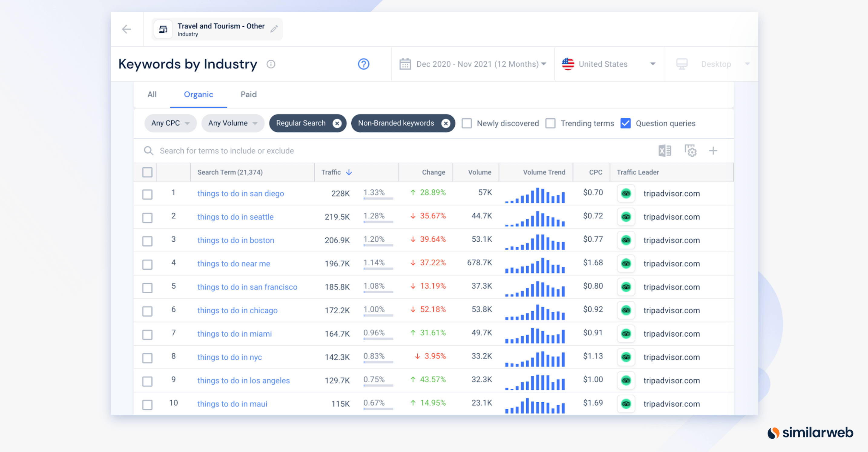Remove the Non-Branded keywords filter chip

[x=446, y=124]
